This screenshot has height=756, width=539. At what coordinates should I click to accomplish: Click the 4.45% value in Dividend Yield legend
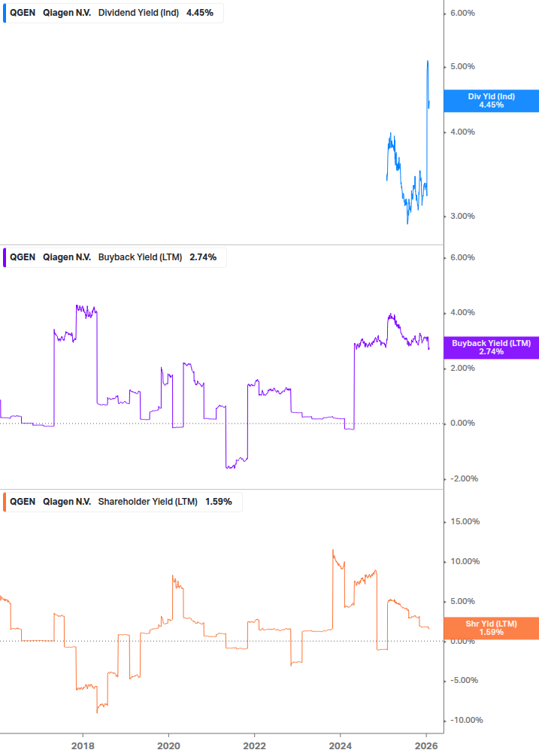pyautogui.click(x=200, y=13)
